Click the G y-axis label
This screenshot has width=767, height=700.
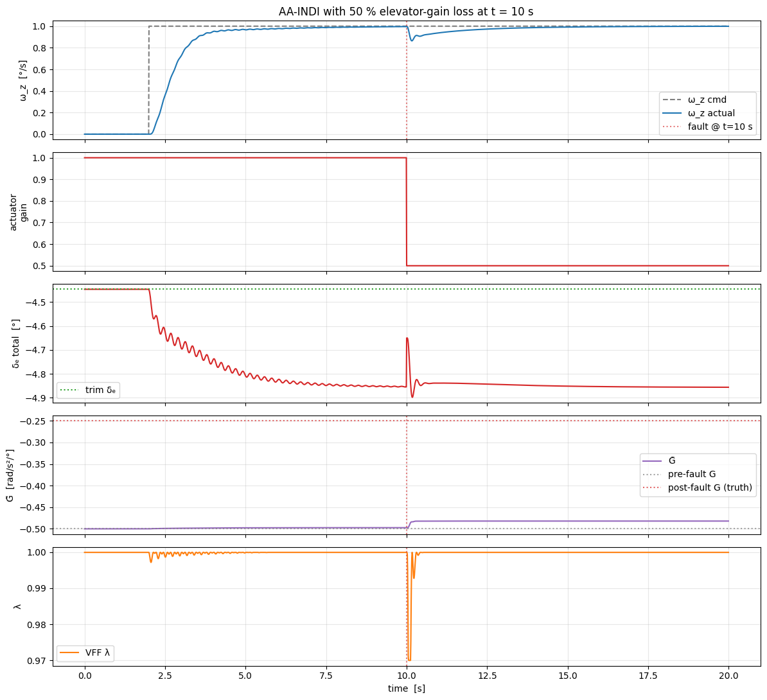(x=11, y=473)
